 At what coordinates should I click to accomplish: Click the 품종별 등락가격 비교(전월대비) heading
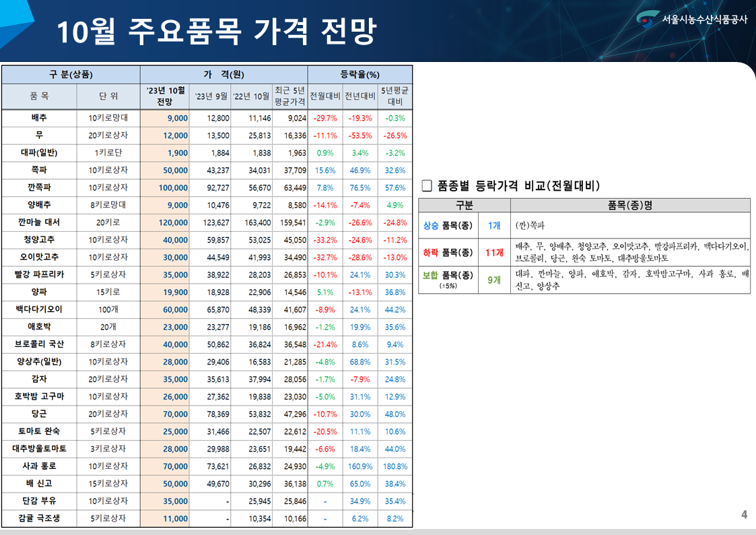(518, 186)
